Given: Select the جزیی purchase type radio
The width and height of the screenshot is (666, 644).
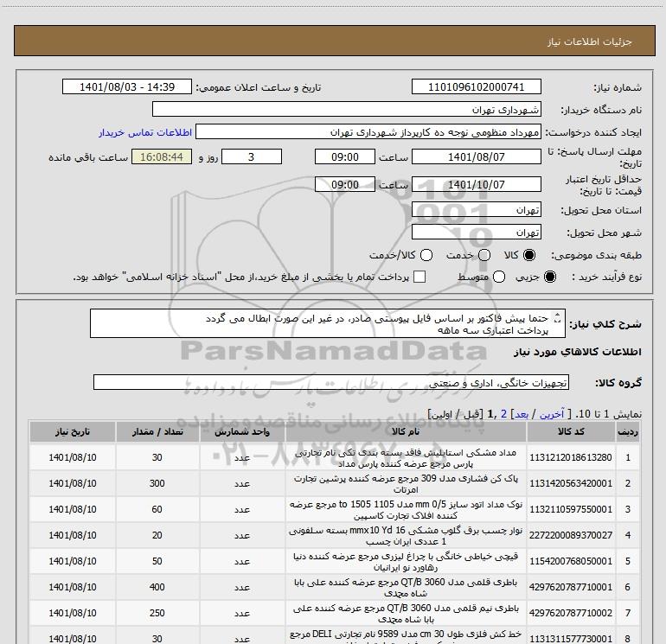Looking at the screenshot, I should (x=550, y=277).
